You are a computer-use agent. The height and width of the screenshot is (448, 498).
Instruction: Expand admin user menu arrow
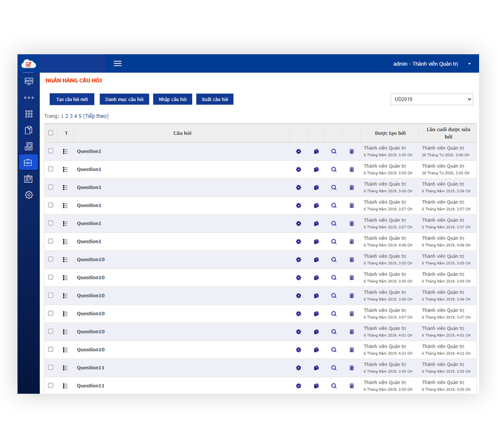click(x=469, y=64)
